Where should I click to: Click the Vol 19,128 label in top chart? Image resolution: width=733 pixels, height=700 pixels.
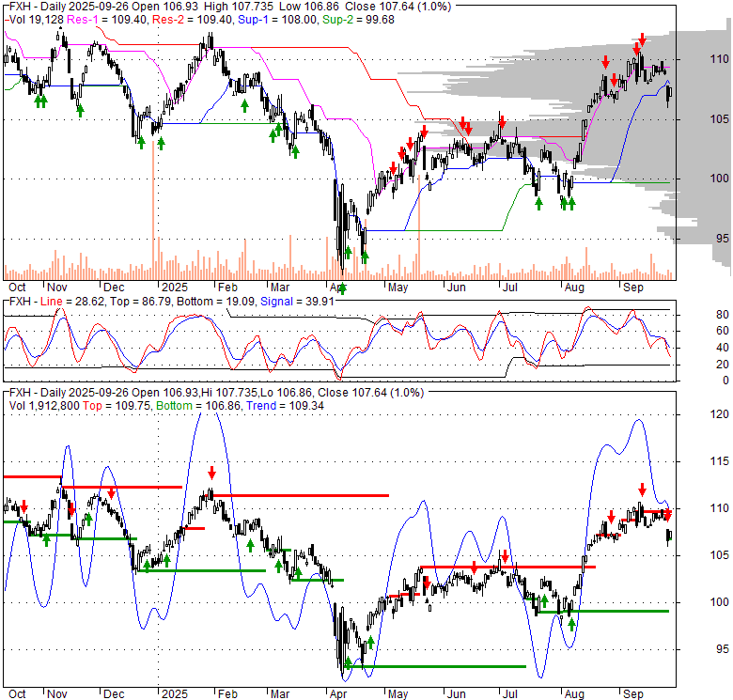37,20
